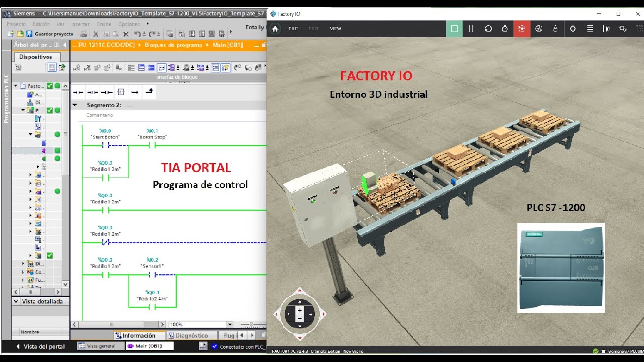Open the 100% zoom dropdown
The width and height of the screenshot is (644, 362).
230,325
